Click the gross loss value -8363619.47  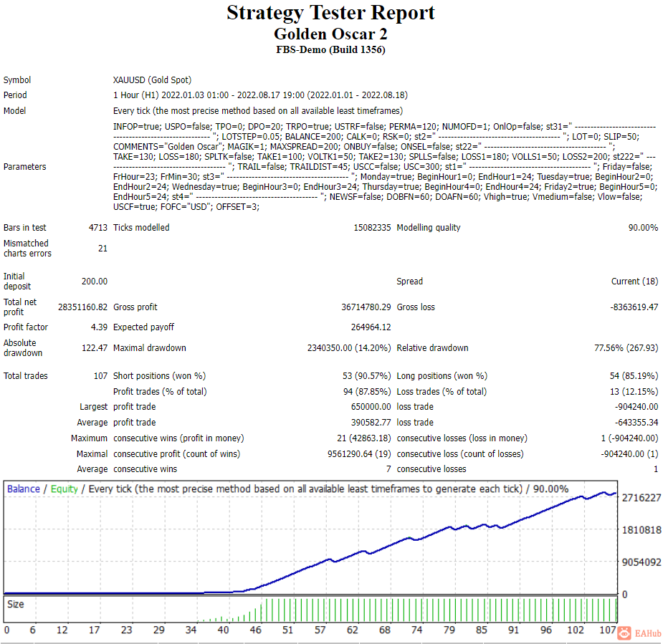(634, 307)
